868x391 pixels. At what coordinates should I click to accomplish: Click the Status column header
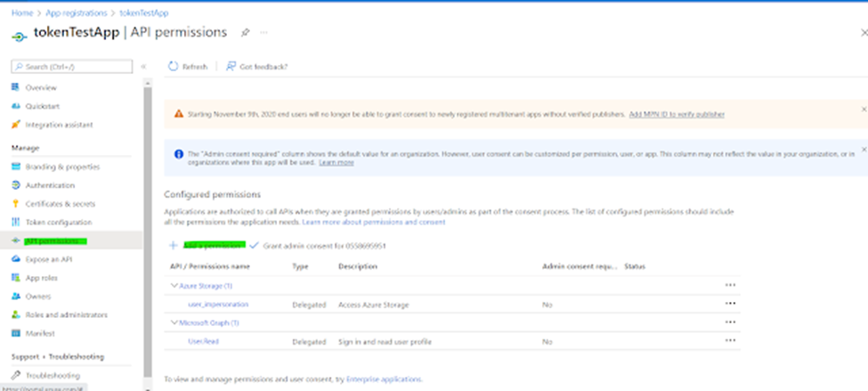pos(635,266)
